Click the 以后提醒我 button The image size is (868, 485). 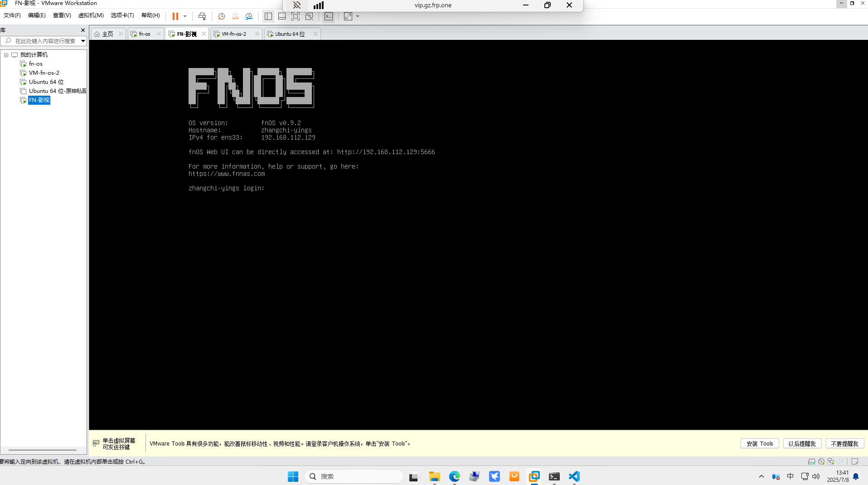click(x=802, y=444)
